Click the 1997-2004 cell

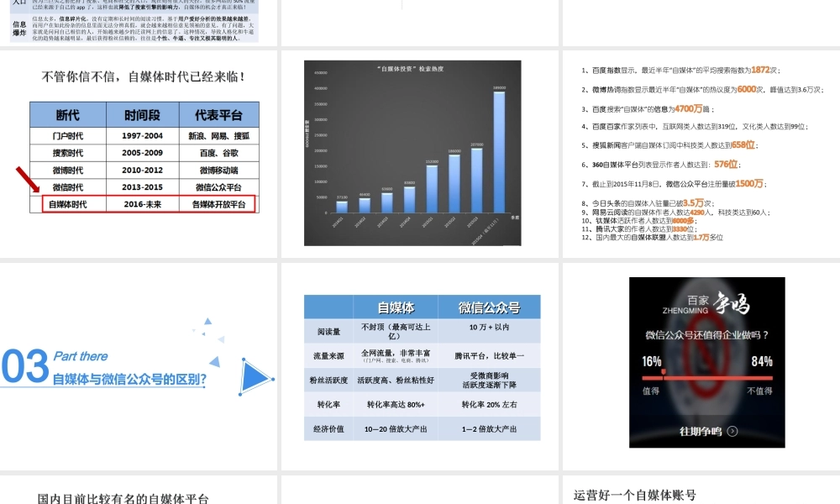coord(143,135)
